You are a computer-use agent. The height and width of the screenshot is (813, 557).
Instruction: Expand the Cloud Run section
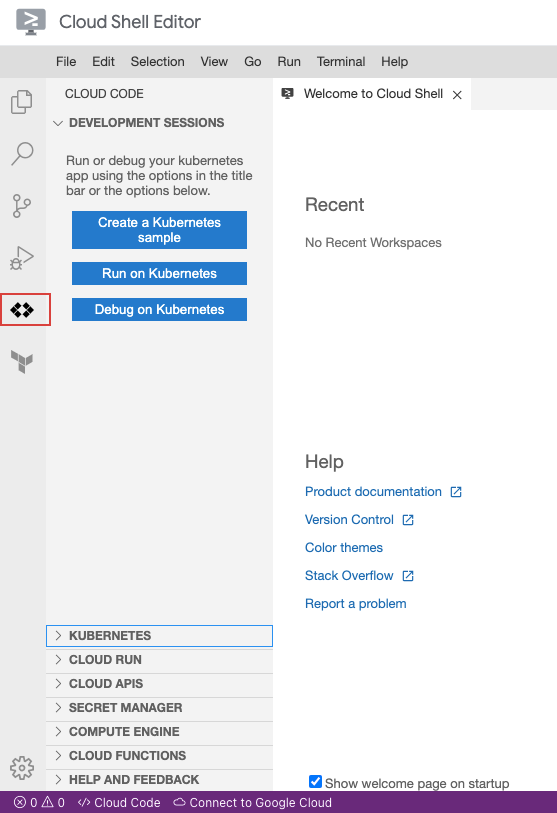click(159, 660)
